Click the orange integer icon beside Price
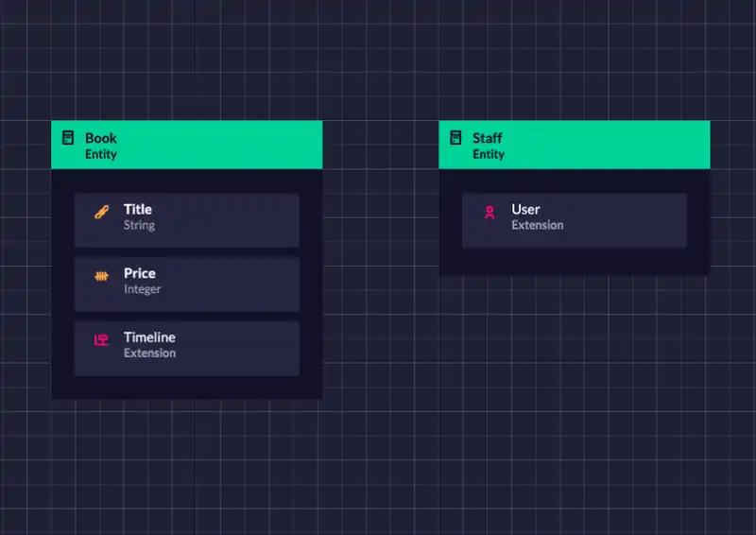This screenshot has height=535, width=756. (x=101, y=276)
